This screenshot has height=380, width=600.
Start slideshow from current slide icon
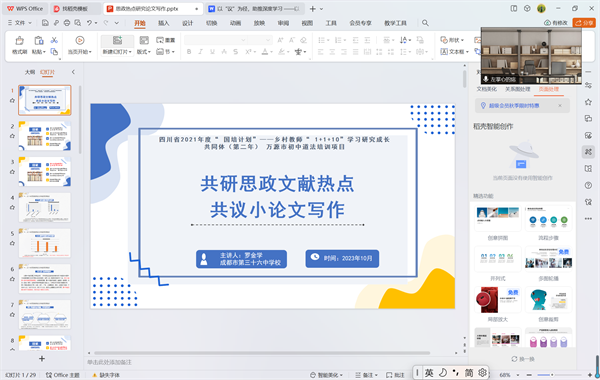click(x=80, y=40)
